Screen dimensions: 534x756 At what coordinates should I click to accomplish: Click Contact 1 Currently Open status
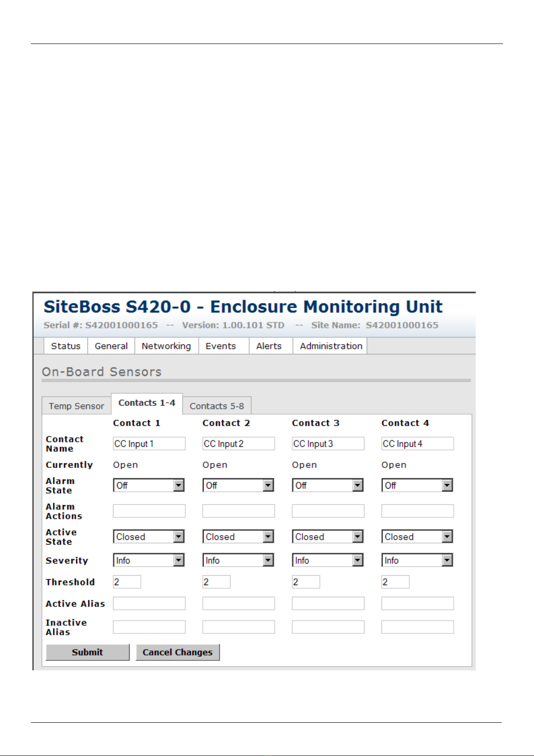(126, 465)
